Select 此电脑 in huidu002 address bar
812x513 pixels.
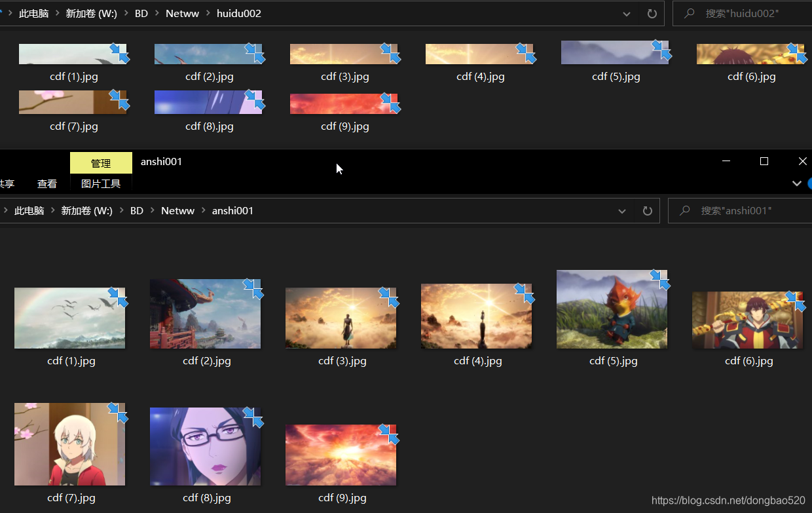tap(34, 13)
